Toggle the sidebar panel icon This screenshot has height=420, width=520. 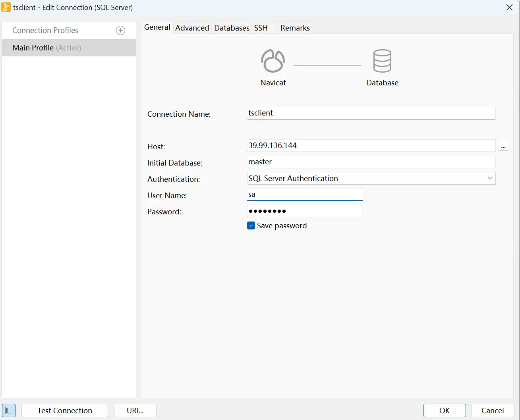(9, 410)
